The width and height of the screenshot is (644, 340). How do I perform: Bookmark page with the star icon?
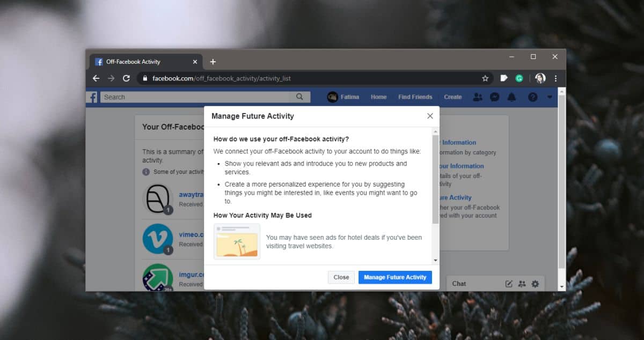pyautogui.click(x=485, y=78)
